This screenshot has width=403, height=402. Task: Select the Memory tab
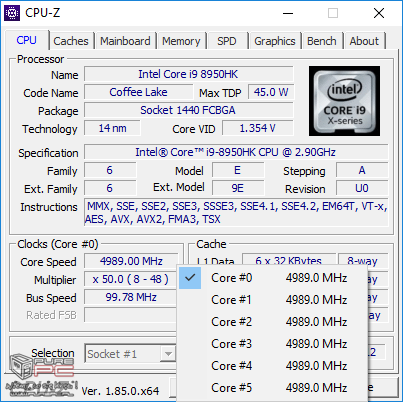(181, 41)
